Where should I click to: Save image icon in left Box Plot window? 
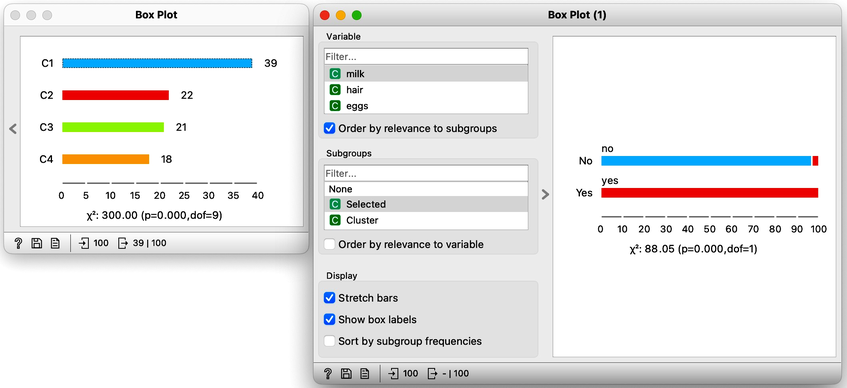(36, 243)
